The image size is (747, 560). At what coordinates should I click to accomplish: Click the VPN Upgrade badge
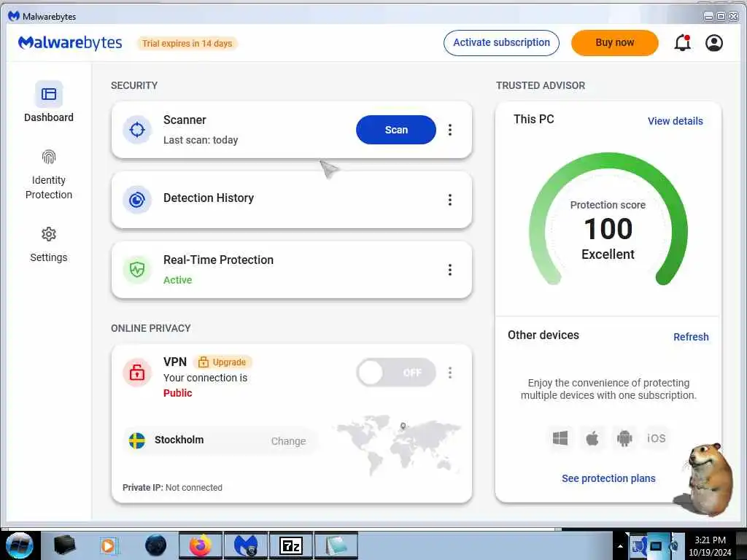[222, 362]
